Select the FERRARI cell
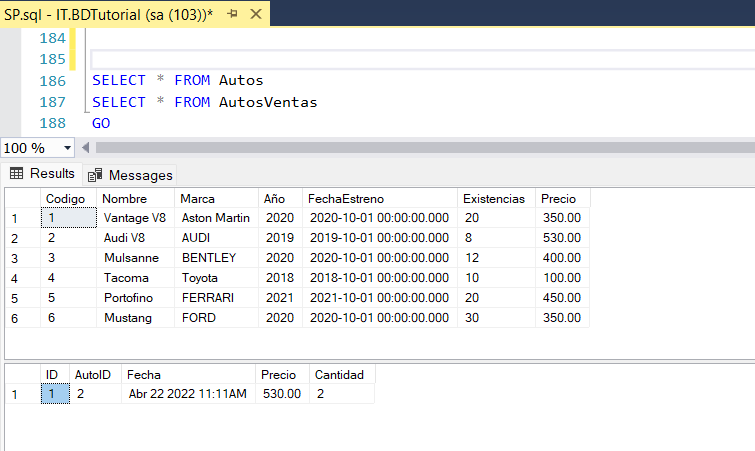This screenshot has height=451, width=755. tap(216, 298)
